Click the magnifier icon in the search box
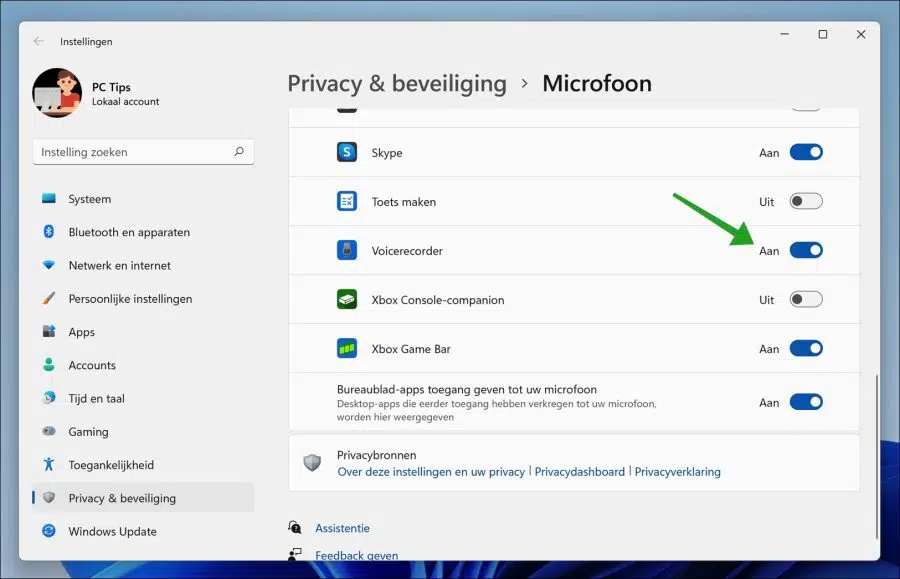Viewport: 900px width, 579px height. click(239, 151)
